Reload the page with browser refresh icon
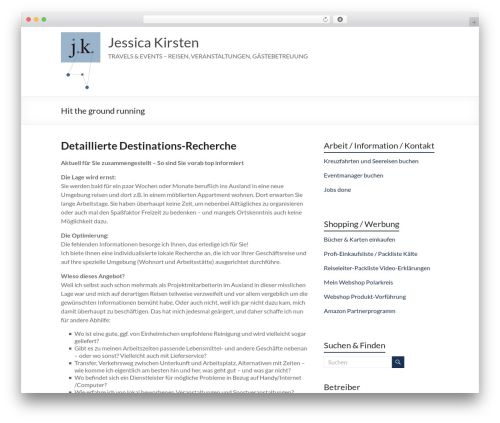 tap(325, 20)
